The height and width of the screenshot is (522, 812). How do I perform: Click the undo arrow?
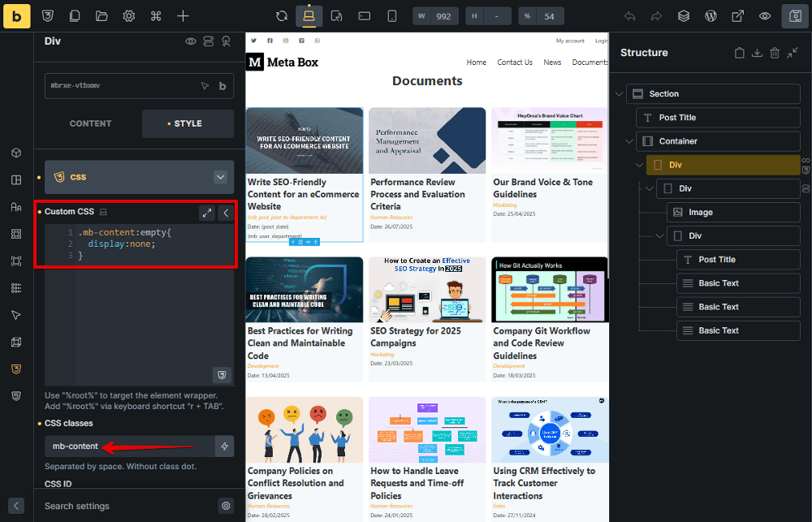click(x=630, y=15)
